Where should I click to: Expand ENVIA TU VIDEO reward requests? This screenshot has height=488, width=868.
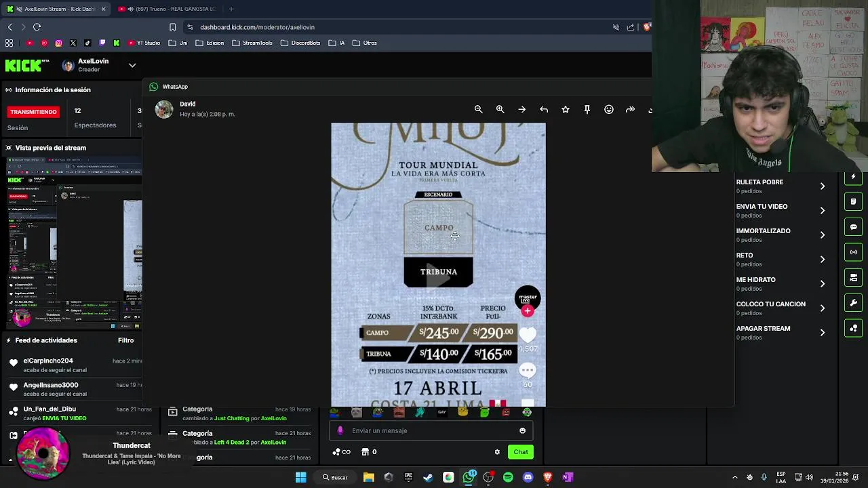(823, 211)
